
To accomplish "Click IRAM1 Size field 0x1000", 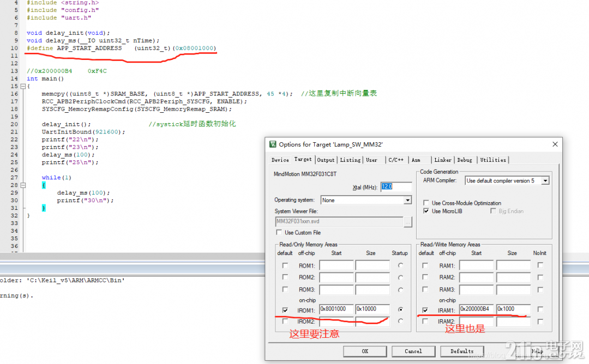I will (x=513, y=309).
